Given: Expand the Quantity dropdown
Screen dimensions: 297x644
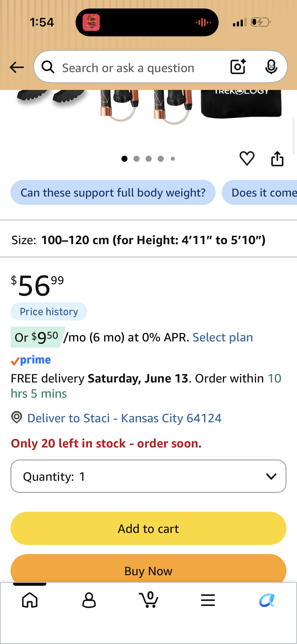Looking at the screenshot, I should coord(148,476).
